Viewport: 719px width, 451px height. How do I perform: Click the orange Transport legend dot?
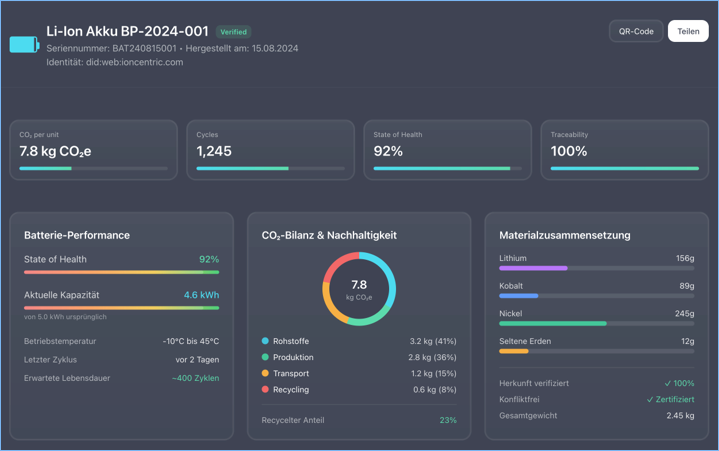pos(265,373)
